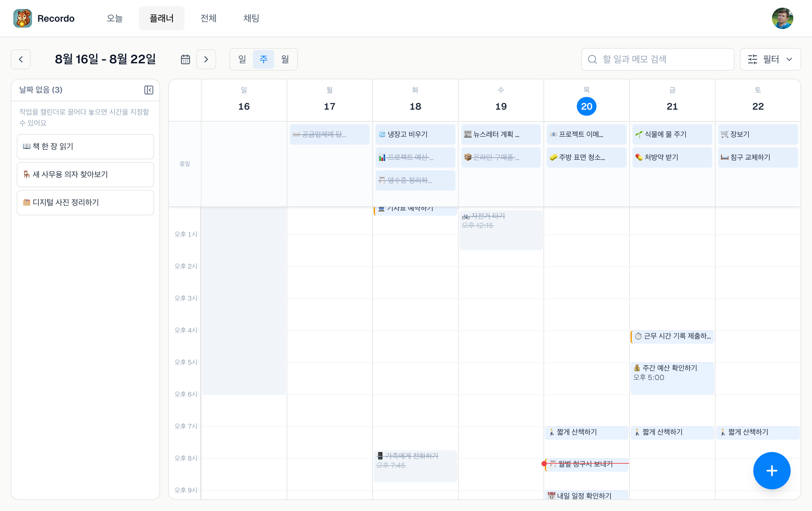Open the 주방 표면 청소 task

pyautogui.click(x=586, y=157)
